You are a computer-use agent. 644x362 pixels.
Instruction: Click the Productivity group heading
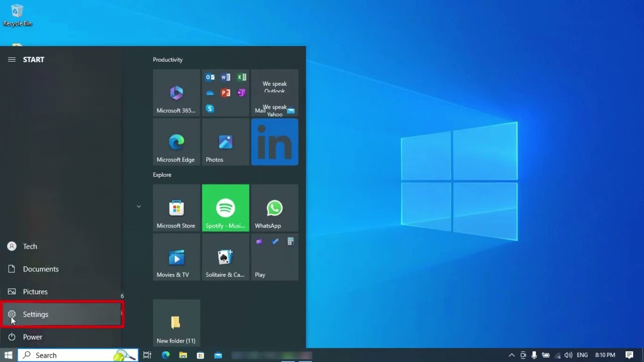coord(168,59)
